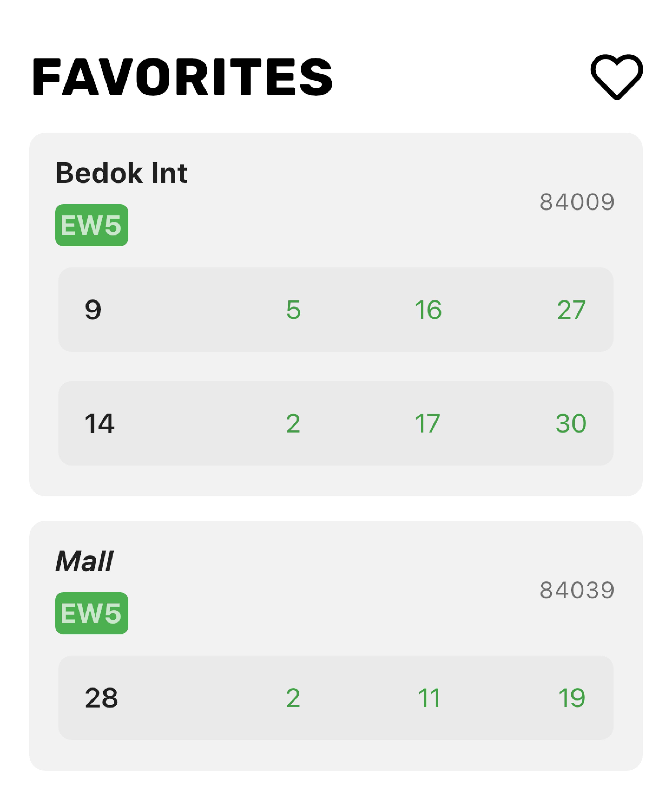Viewport: 672px width, 786px height.
Task: Select stop code 84039
Action: tap(576, 590)
